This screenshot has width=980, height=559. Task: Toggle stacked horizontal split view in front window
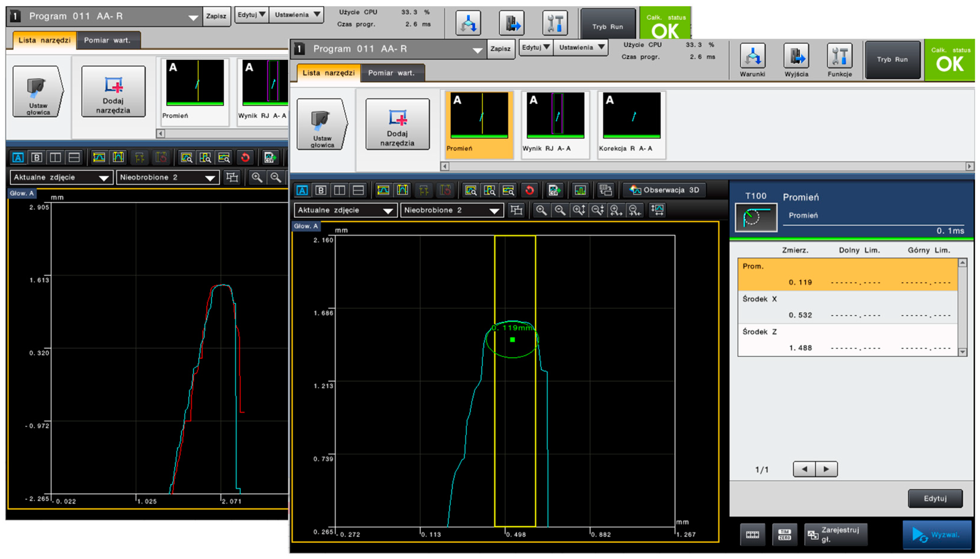358,190
